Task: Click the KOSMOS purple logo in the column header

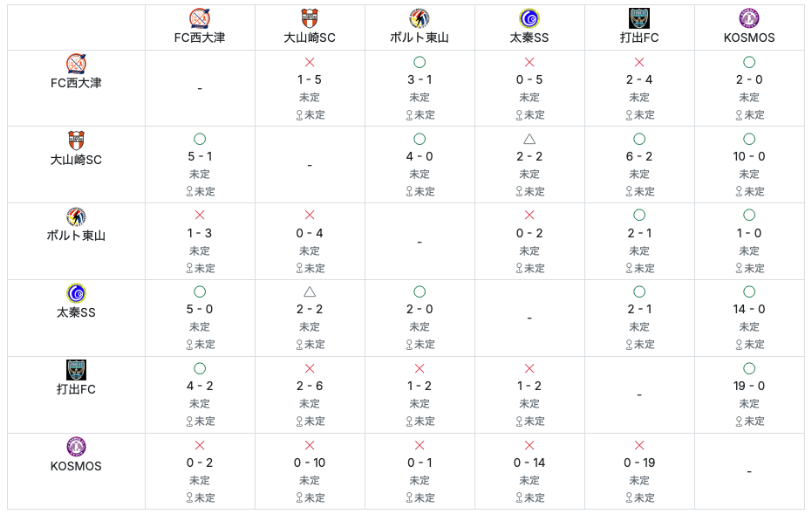Action: coord(749,19)
